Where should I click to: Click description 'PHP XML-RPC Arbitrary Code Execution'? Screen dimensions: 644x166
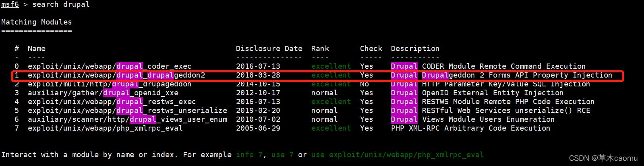(470, 128)
